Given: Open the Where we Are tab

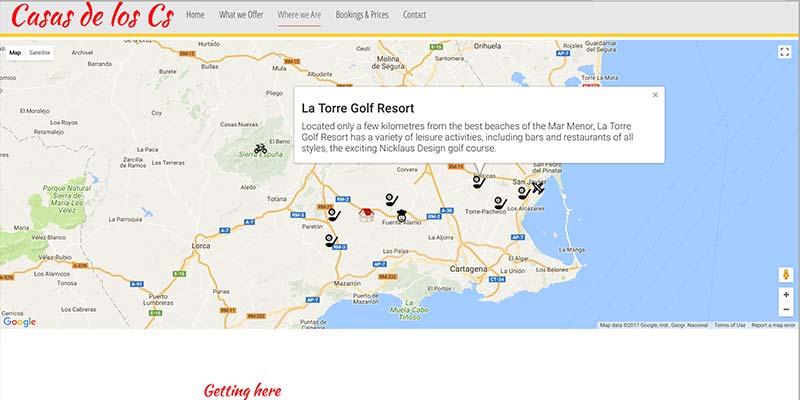Looking at the screenshot, I should (299, 15).
